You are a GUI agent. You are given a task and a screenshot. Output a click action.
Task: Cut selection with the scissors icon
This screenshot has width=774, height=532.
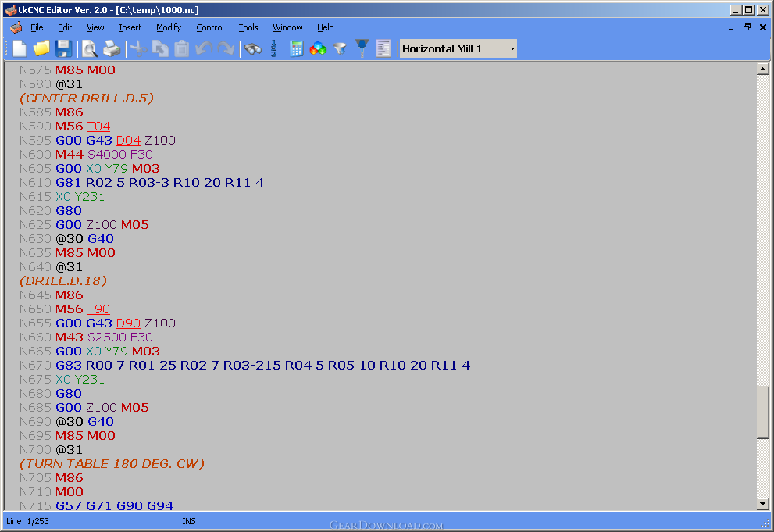tap(139, 48)
